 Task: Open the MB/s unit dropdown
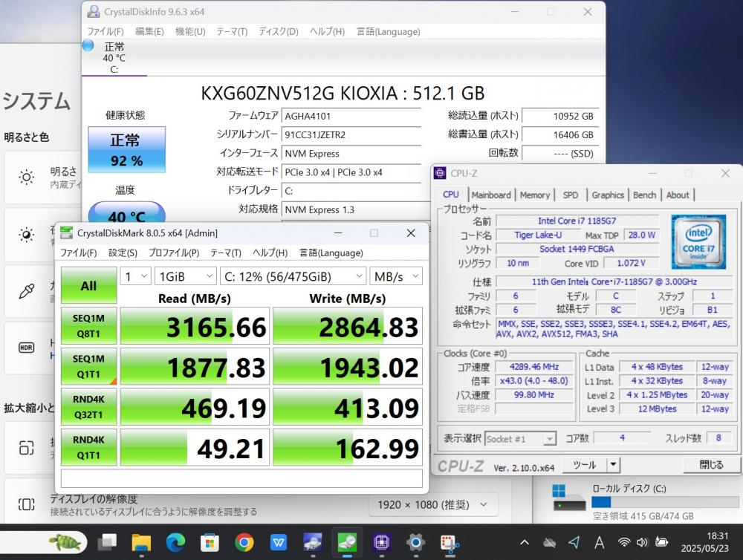(x=396, y=276)
